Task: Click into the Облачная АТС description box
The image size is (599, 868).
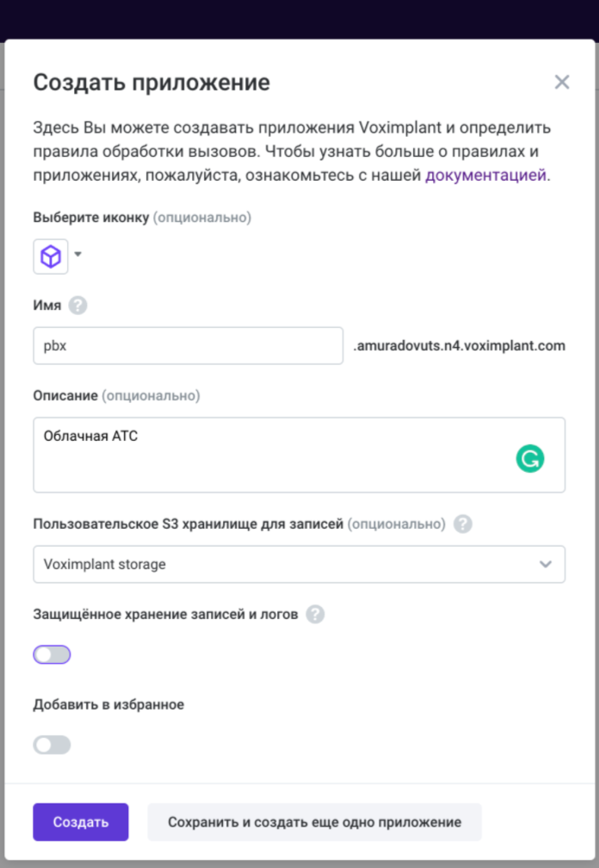Action: point(299,455)
